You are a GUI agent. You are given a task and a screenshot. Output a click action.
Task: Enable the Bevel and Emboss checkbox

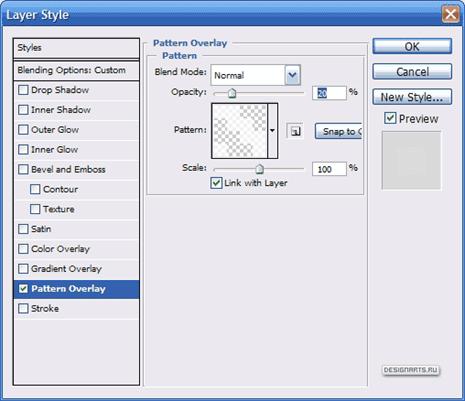pyautogui.click(x=23, y=169)
